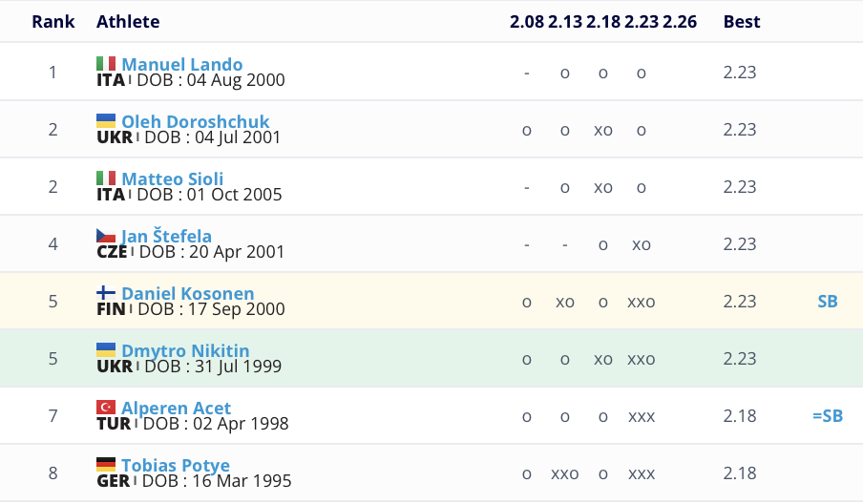Screen dimensions: 863x504
Task: Go to Jan Štefela's profile page
Action: pyautogui.click(x=166, y=237)
